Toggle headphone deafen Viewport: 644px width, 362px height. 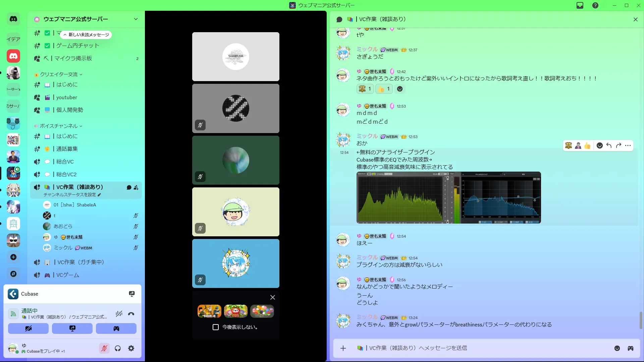point(118,349)
